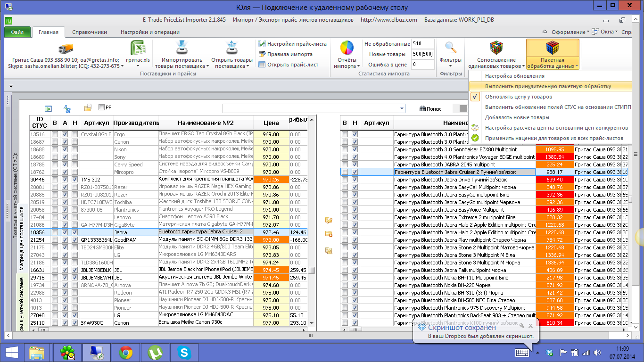Screen dimensions: 644x362
Task: Click the Поиск binoculars search button
Action: click(430, 109)
